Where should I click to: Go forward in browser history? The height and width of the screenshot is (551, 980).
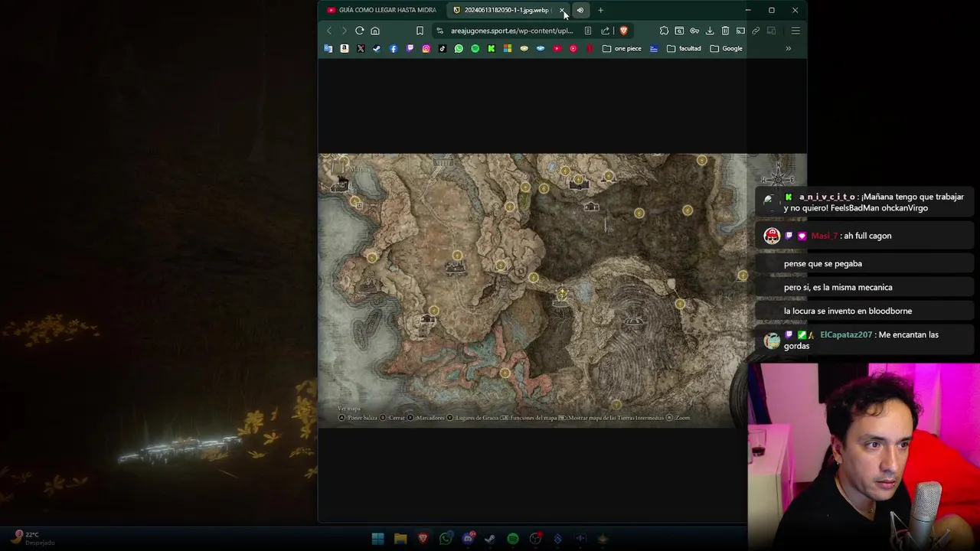(x=344, y=31)
